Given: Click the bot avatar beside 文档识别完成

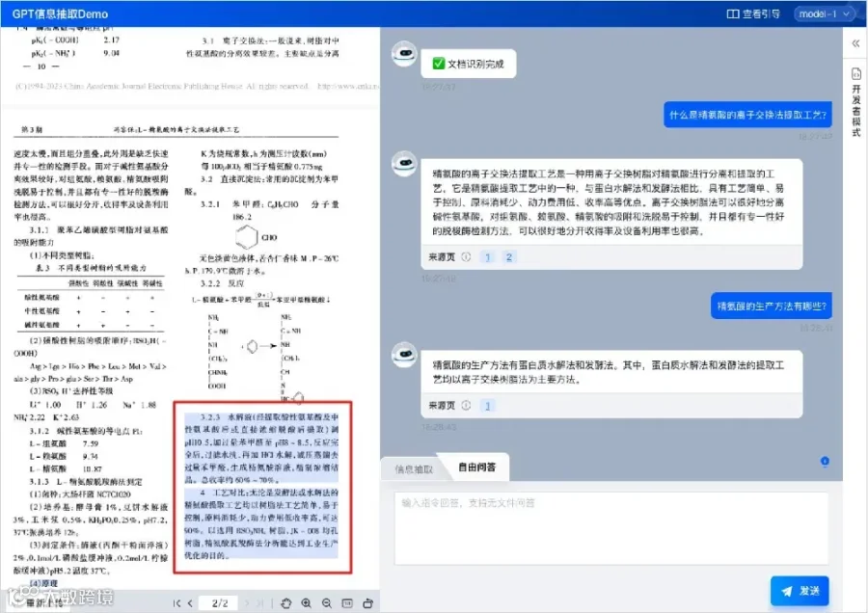Looking at the screenshot, I should point(404,54).
